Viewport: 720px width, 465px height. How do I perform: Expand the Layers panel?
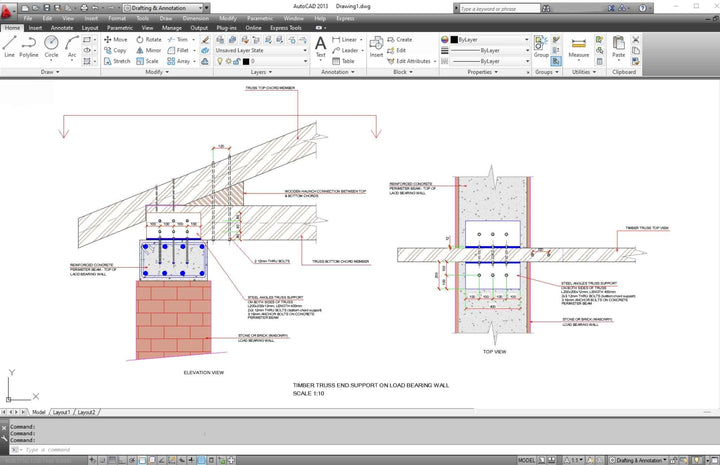point(261,72)
